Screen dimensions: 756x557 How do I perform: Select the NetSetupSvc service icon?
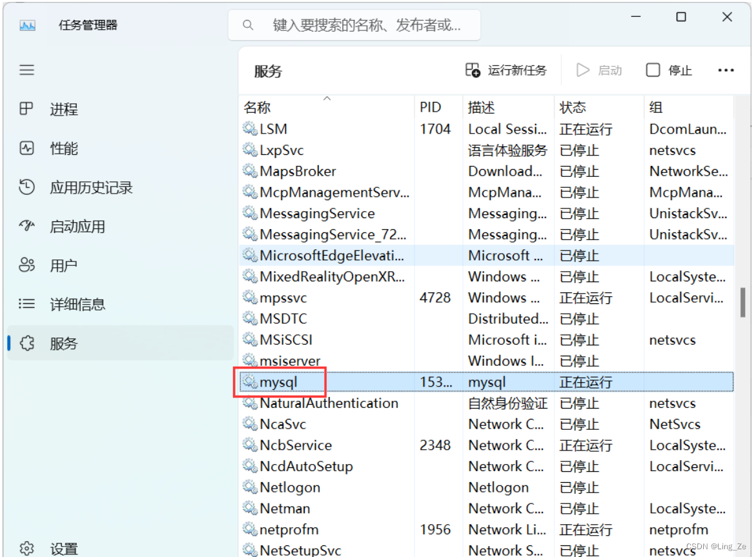click(250, 550)
